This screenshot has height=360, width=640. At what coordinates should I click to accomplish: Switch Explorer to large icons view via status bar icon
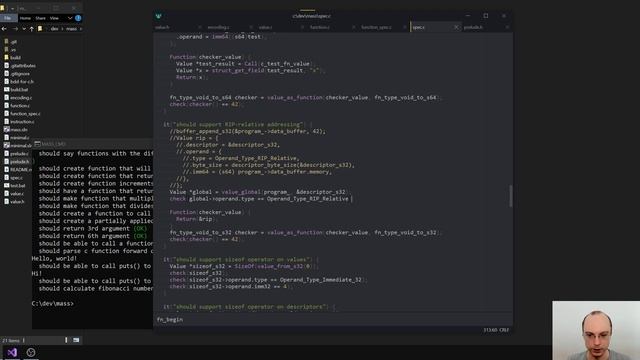pos(76,340)
